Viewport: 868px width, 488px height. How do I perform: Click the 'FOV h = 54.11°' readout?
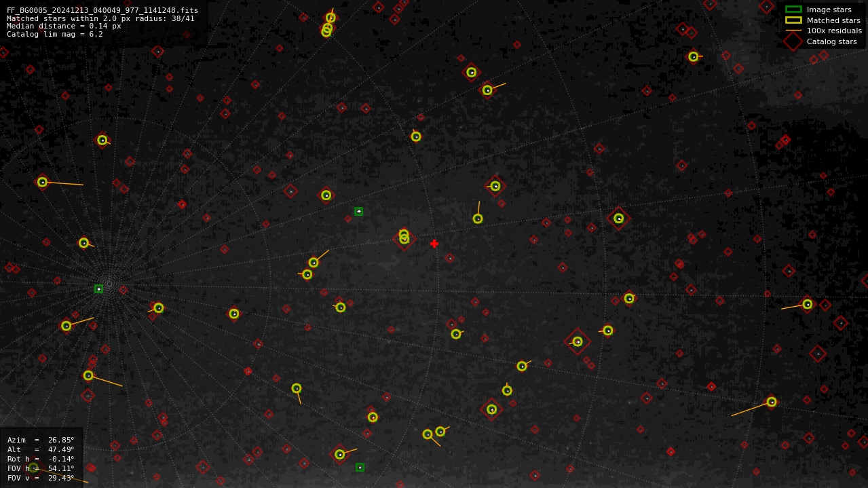[x=41, y=468]
